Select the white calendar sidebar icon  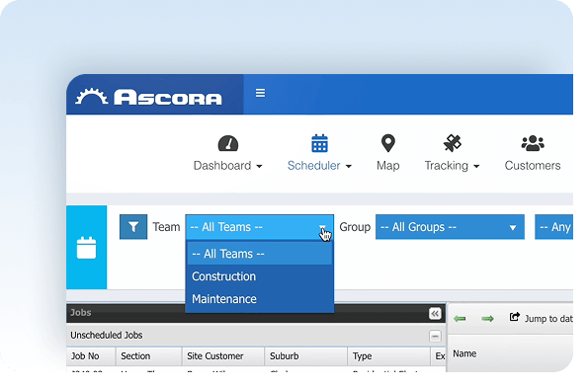pos(87,248)
